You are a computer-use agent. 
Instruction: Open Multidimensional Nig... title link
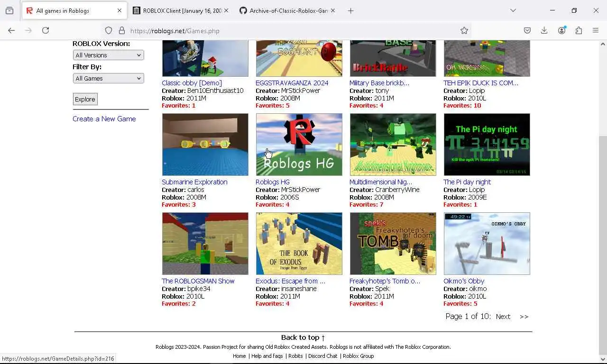click(x=381, y=182)
